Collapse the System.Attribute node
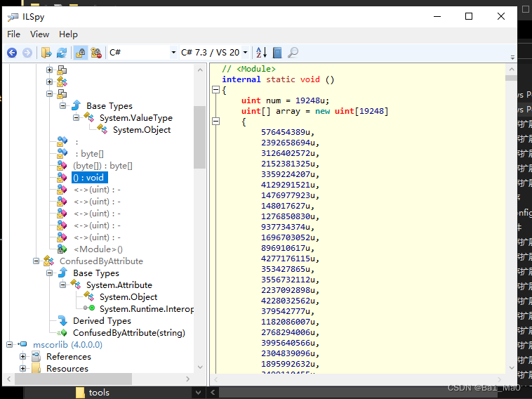532x399 pixels. point(62,285)
